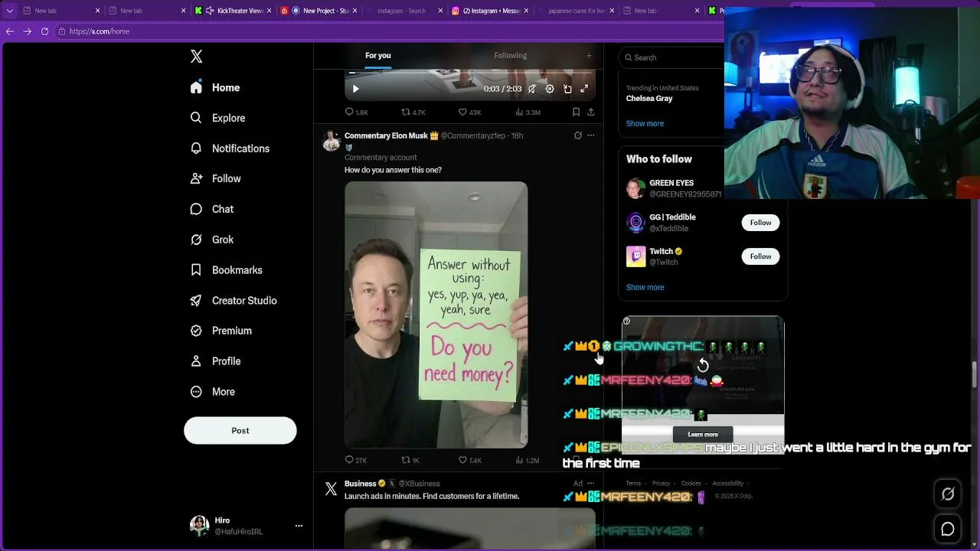Open the "Answer without using" post image
The height and width of the screenshot is (551, 980).
(x=436, y=315)
